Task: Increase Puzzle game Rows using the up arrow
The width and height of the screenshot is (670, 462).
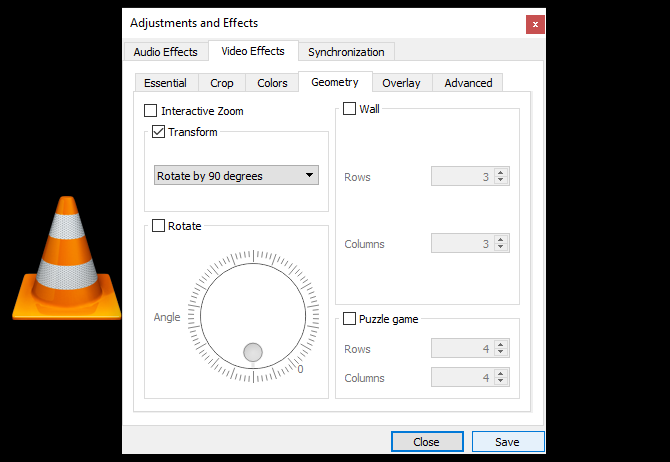Action: (x=501, y=344)
